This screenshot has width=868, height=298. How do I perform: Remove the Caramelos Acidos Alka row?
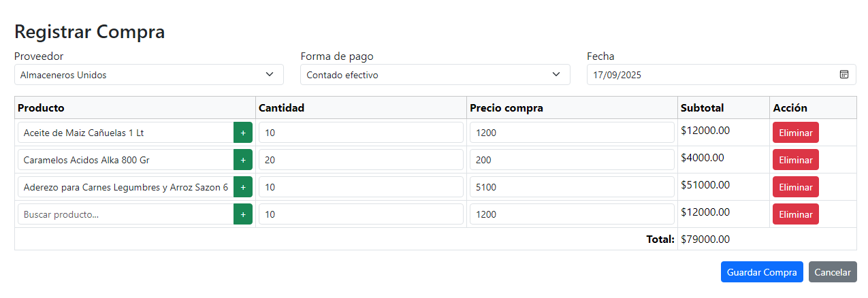click(795, 160)
